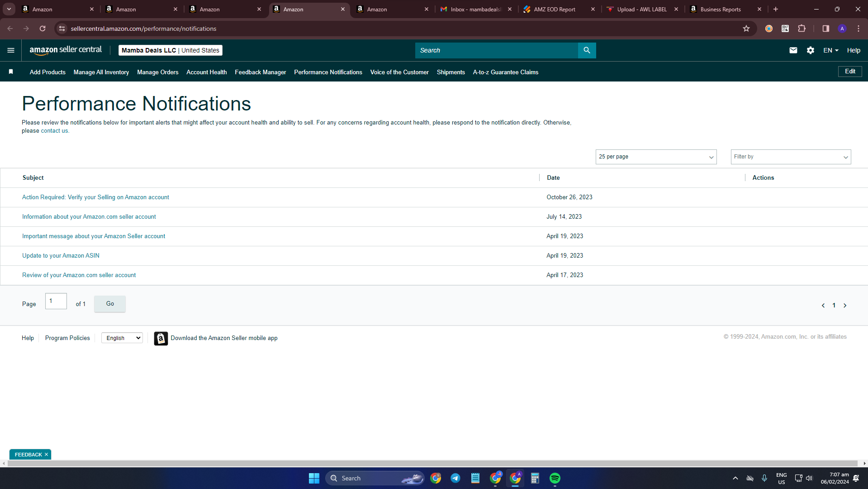The width and height of the screenshot is (868, 489).
Task: Open 'Update to your Amazon ASIN' notification
Action: 61,256
